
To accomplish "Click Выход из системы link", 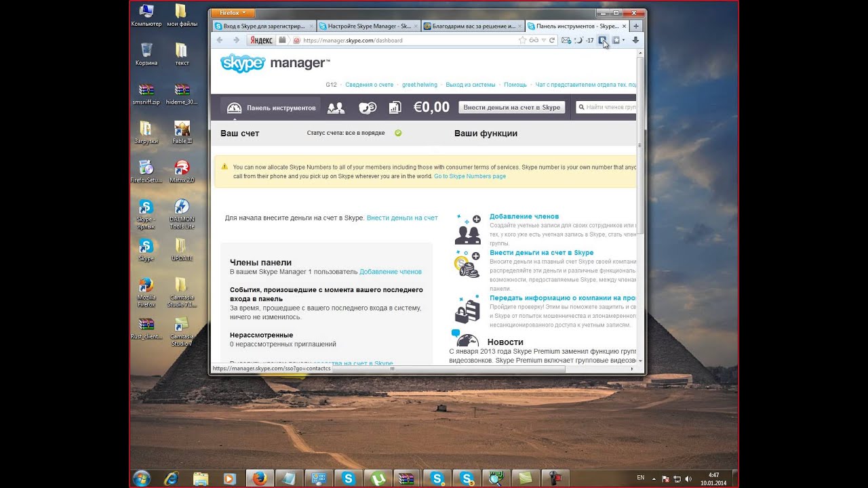I will point(471,85).
